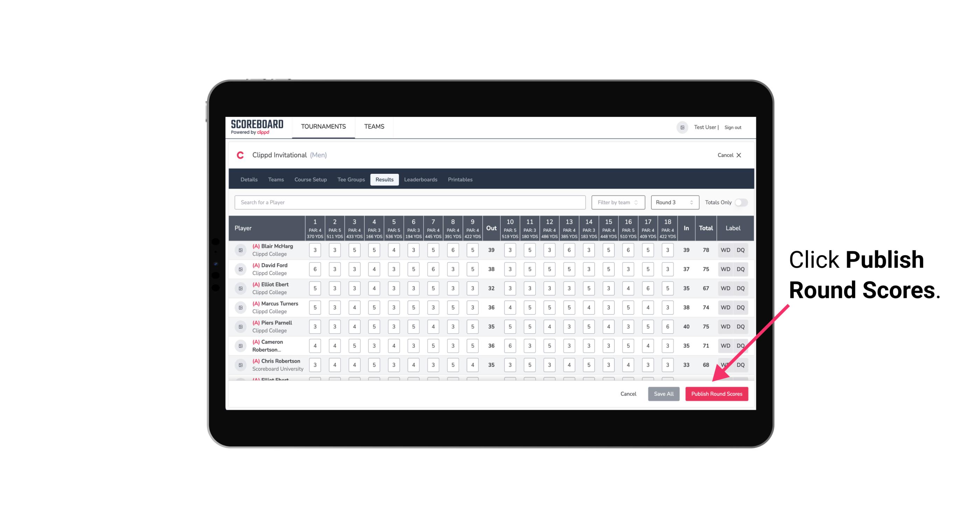The width and height of the screenshot is (980, 527).
Task: Click the Cancel X icon to close
Action: click(x=739, y=155)
